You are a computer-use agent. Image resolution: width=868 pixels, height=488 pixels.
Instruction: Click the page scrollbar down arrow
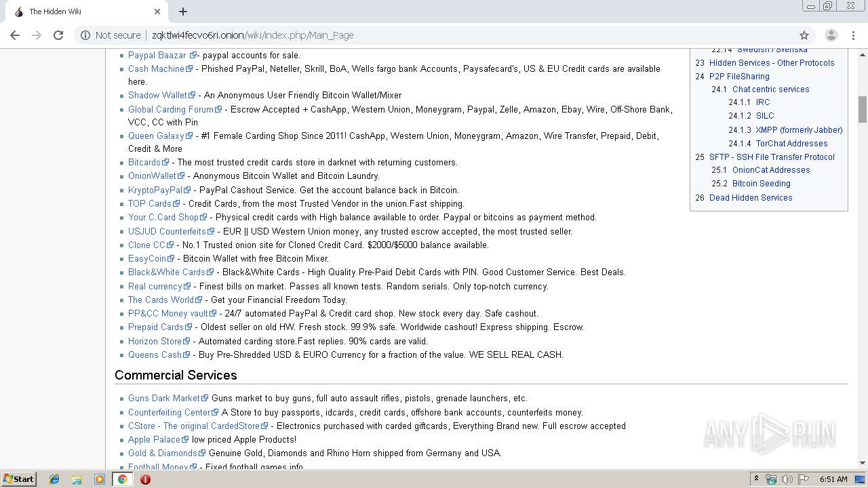pos(863,463)
